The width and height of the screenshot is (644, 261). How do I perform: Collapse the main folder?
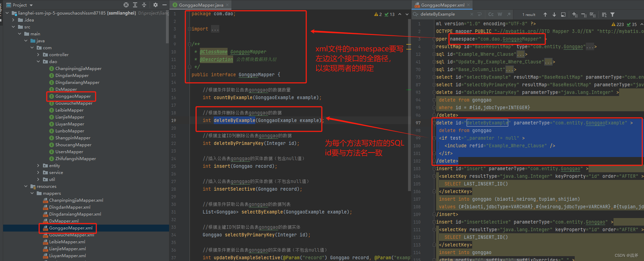20,34
